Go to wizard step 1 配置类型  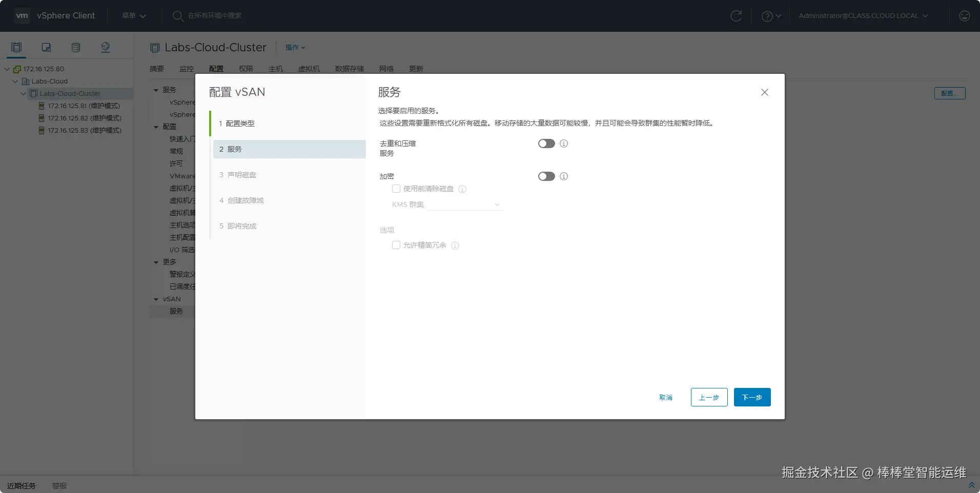point(289,124)
